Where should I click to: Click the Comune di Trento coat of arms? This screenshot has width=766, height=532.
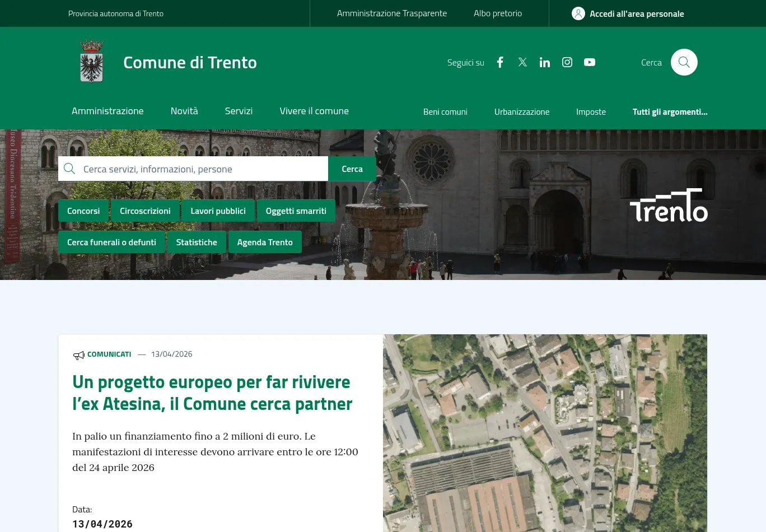[x=92, y=62]
